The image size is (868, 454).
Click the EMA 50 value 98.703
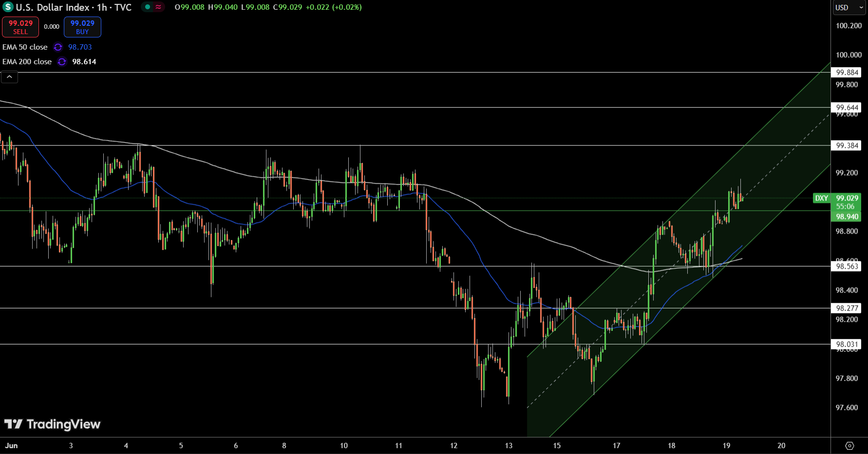pyautogui.click(x=80, y=47)
